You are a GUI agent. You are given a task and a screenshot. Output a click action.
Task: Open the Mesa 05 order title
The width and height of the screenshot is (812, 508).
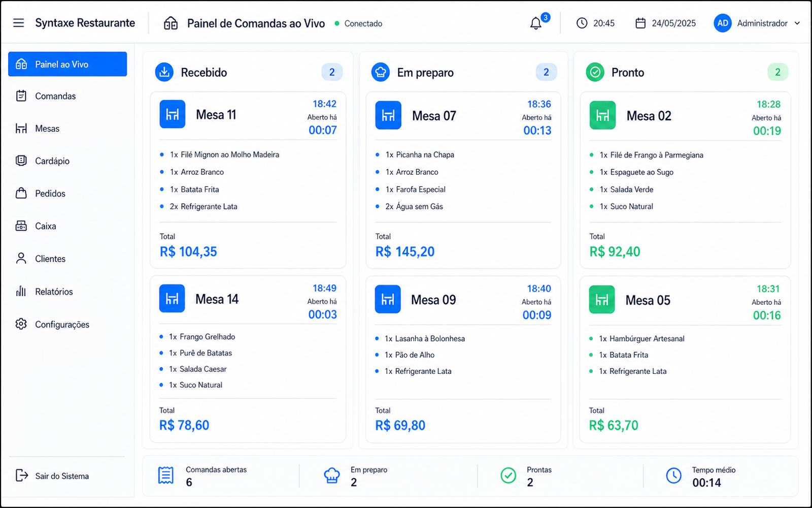648,300
